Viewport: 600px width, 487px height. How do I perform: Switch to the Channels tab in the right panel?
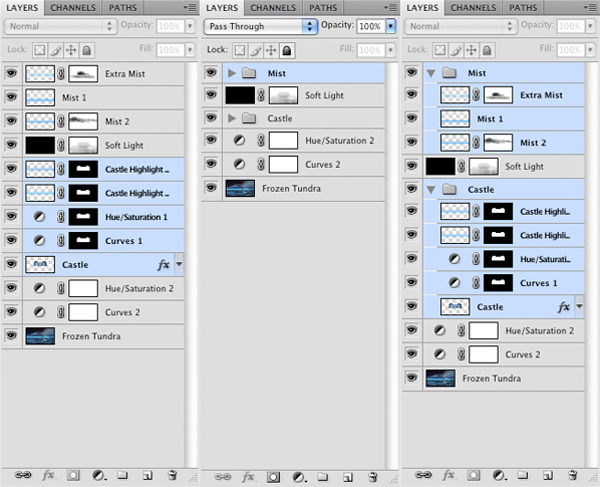click(x=473, y=8)
